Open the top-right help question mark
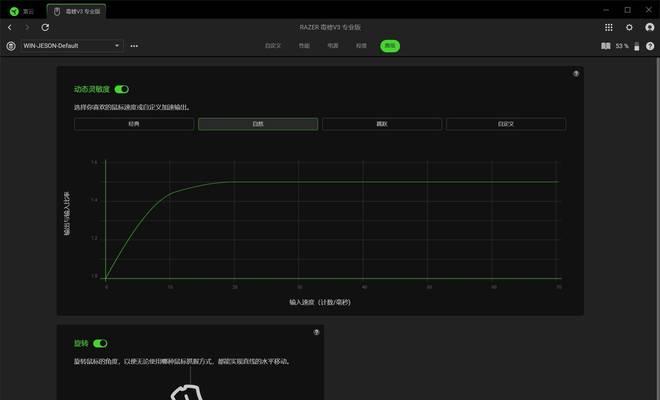This screenshot has height=400, width=660. click(650, 46)
